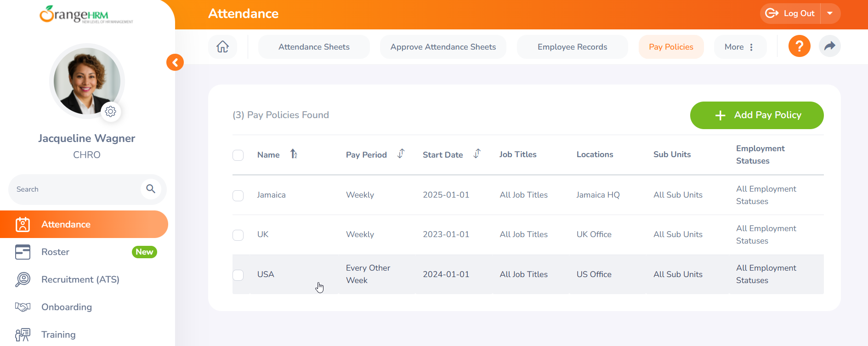Select the USA row checkbox
868x346 pixels.
(x=238, y=275)
